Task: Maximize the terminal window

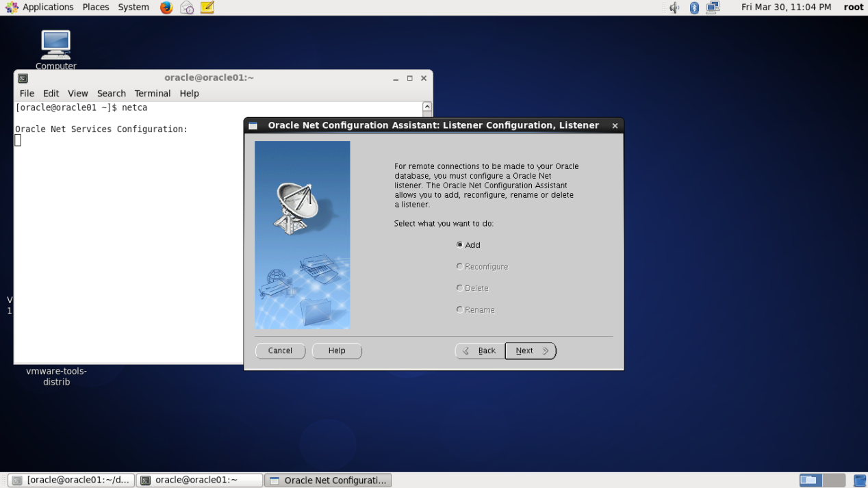Action: [410, 78]
